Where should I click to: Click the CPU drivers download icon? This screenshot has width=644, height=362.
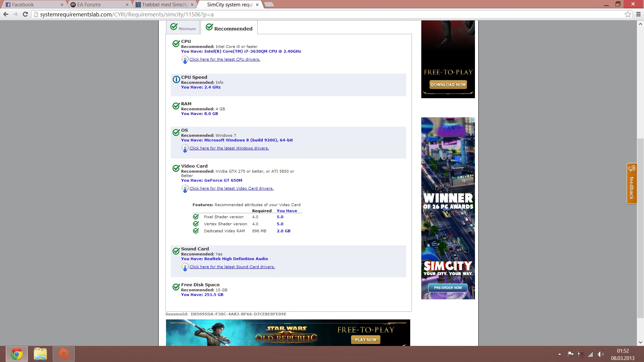pyautogui.click(x=185, y=60)
